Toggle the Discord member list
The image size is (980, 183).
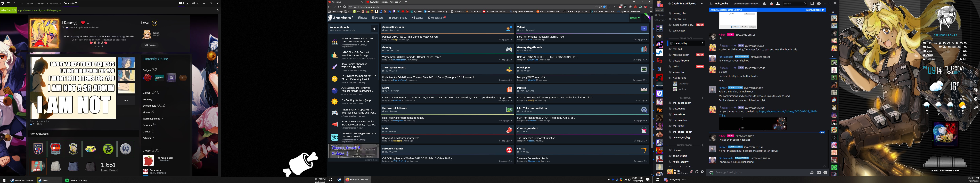pyautogui.click(x=778, y=3)
